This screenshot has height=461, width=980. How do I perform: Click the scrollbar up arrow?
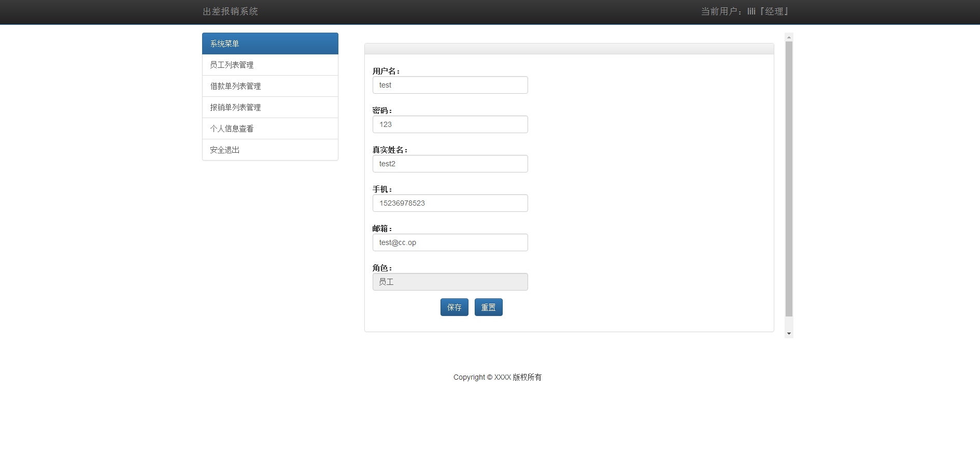(789, 37)
